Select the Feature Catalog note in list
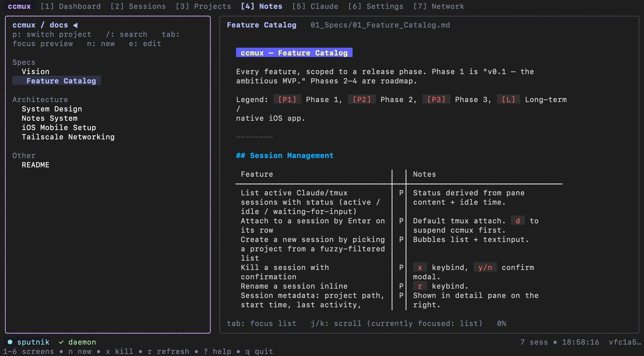The height and width of the screenshot is (356, 644). point(57,81)
